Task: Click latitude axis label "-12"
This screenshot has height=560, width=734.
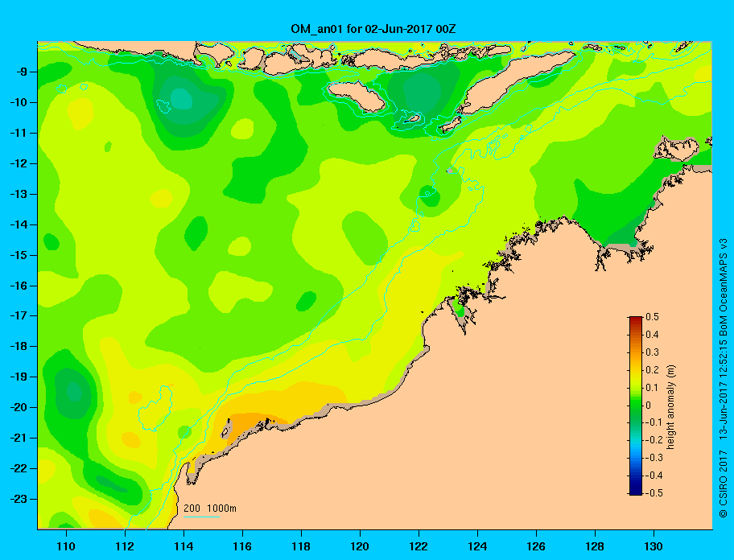Action: point(18,164)
